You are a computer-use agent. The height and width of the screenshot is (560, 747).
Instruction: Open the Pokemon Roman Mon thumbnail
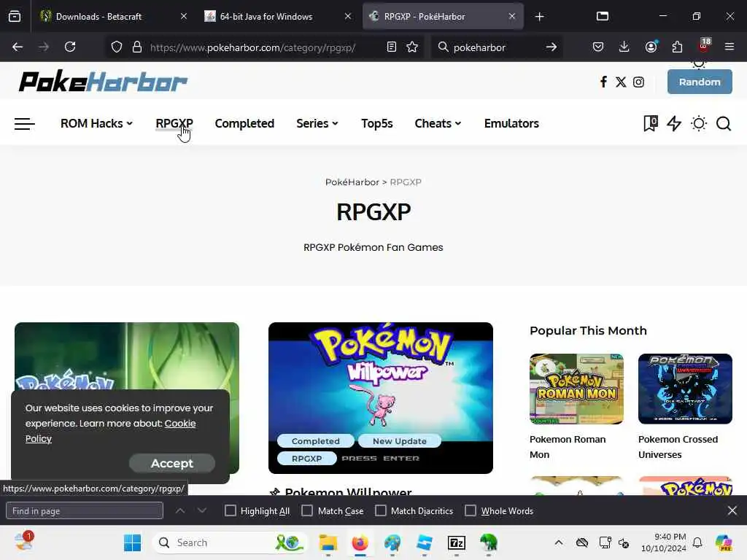[x=576, y=389]
